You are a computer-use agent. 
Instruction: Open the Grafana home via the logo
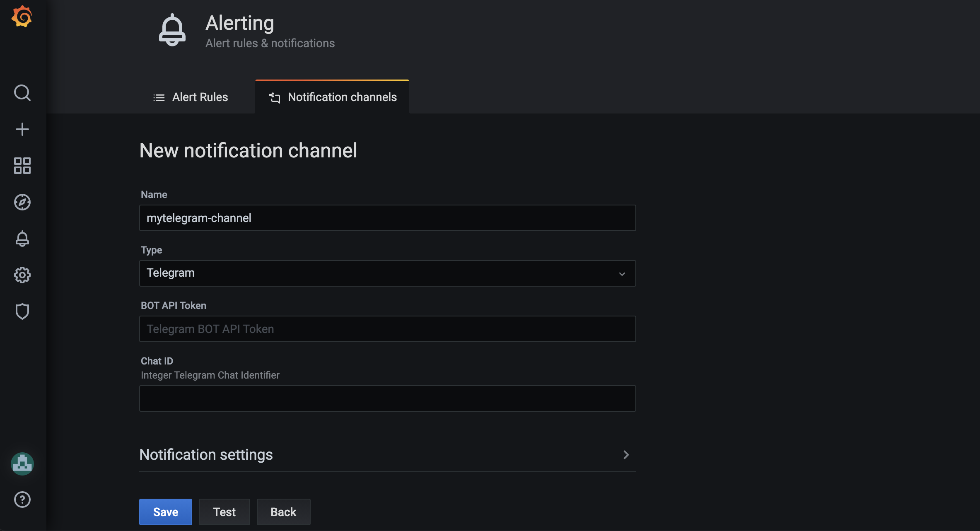[x=22, y=17]
